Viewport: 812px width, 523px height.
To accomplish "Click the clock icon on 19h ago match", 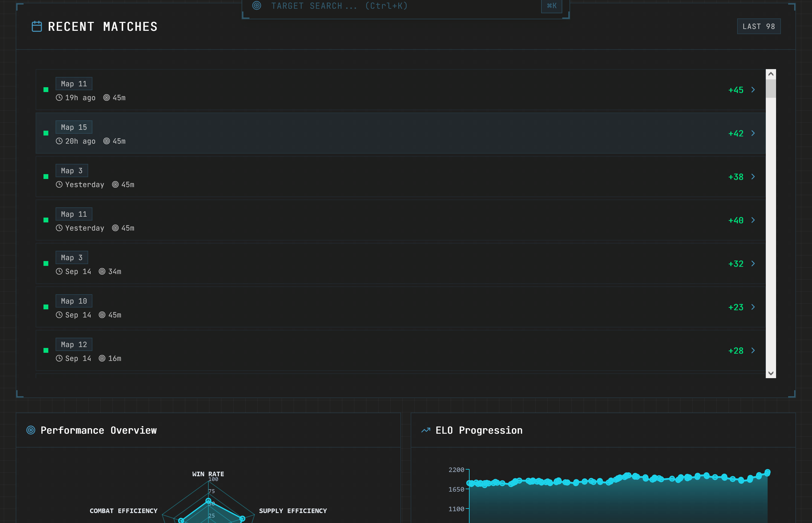I will click(59, 98).
